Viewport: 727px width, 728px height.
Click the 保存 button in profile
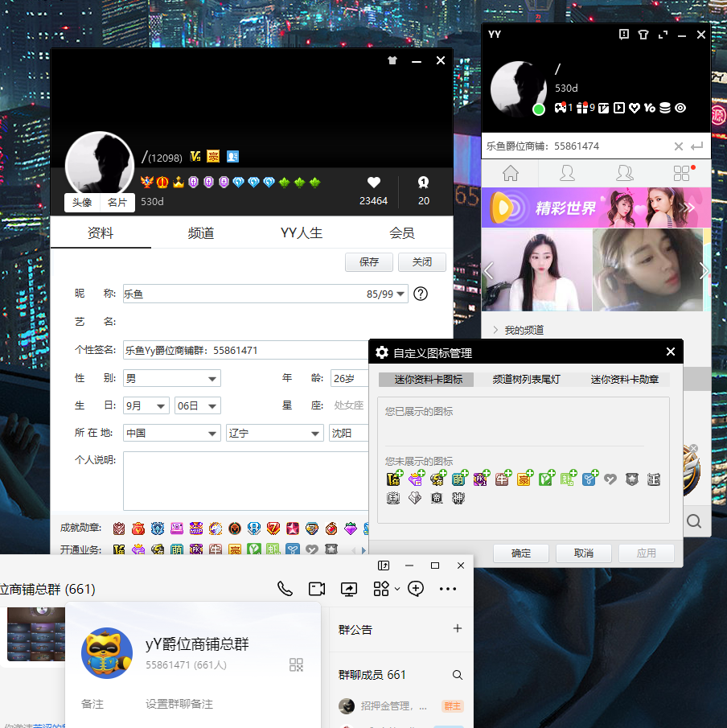point(369,262)
